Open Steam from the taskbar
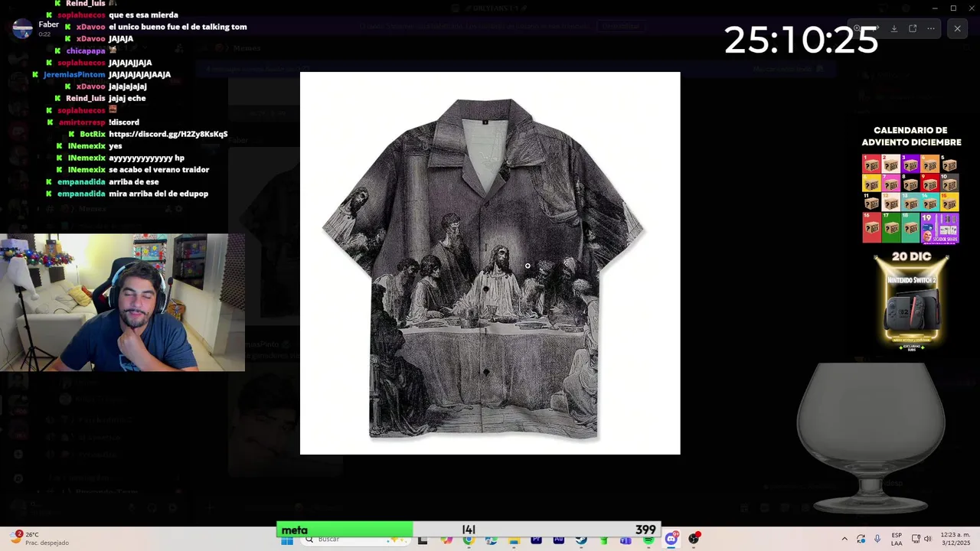 point(581,540)
